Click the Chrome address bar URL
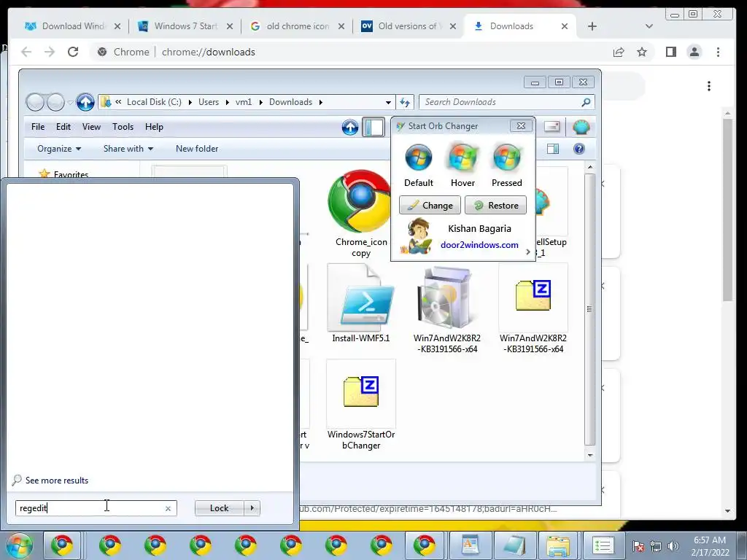The width and height of the screenshot is (747, 560). (208, 52)
